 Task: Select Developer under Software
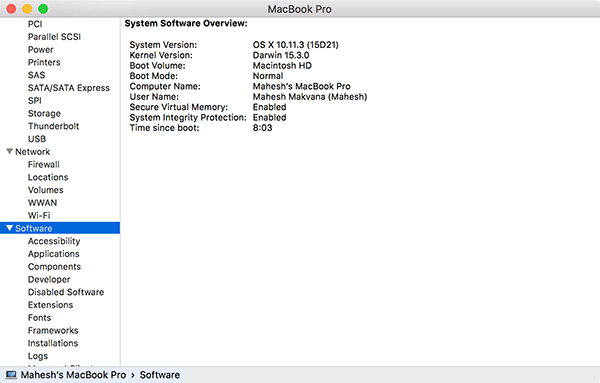49,280
